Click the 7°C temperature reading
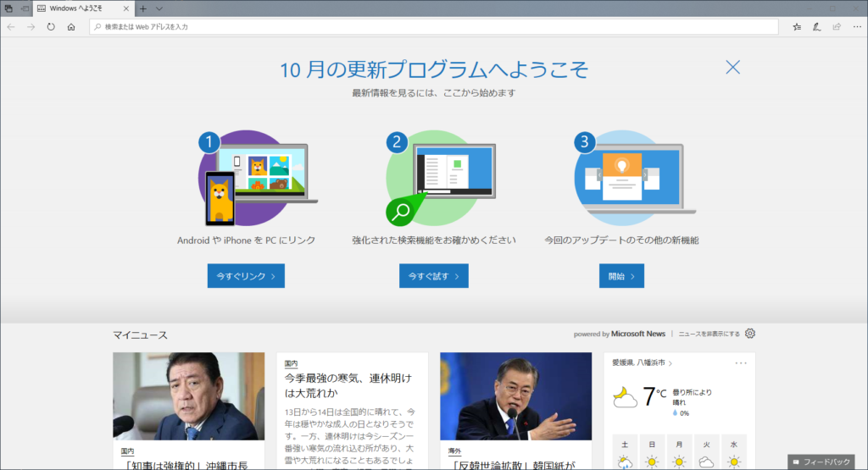Screen dimensions: 868x470 654,396
